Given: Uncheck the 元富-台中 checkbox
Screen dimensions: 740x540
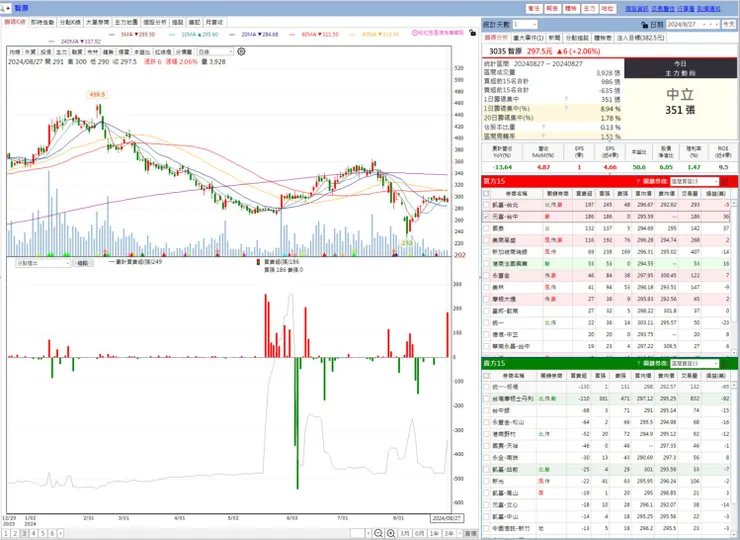Looking at the screenshot, I should click(486, 217).
